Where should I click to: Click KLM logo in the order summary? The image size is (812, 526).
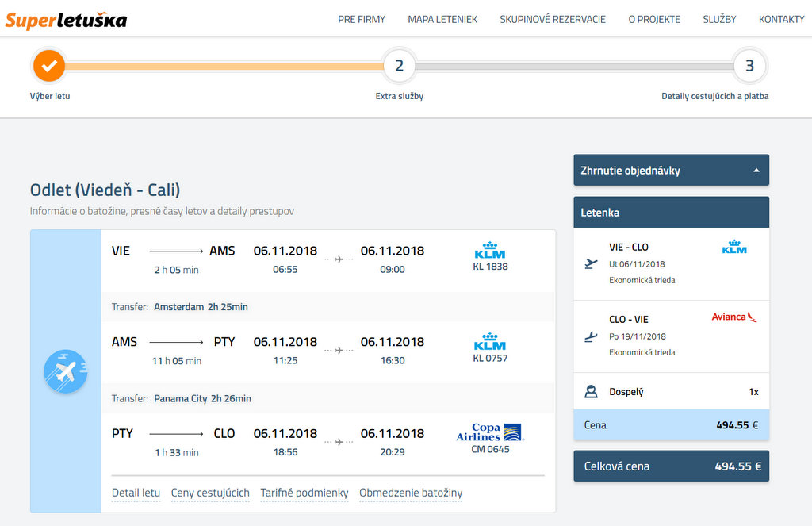[x=734, y=248]
